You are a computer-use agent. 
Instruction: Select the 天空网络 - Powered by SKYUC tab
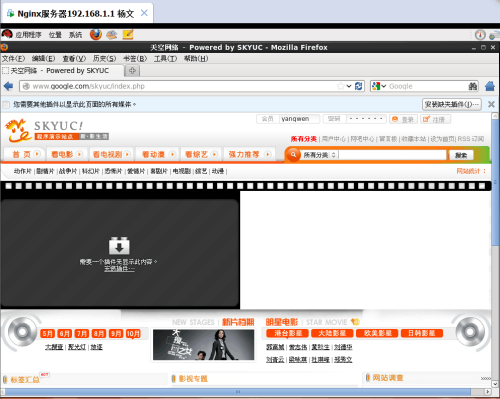[x=62, y=71]
